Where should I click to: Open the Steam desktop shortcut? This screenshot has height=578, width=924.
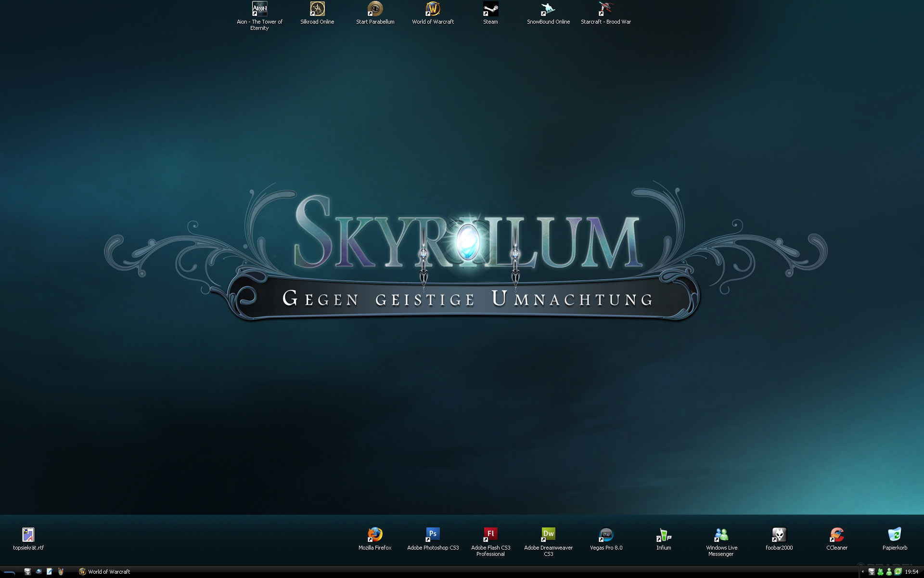pyautogui.click(x=490, y=9)
